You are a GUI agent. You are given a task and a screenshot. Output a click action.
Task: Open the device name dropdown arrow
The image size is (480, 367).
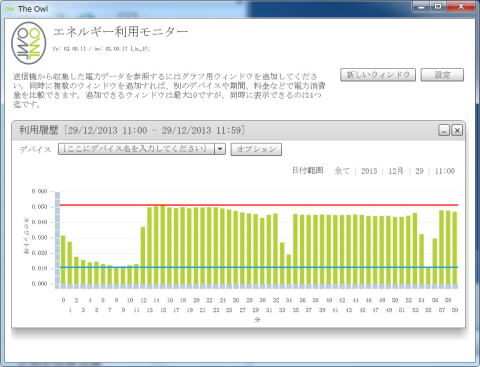point(220,149)
